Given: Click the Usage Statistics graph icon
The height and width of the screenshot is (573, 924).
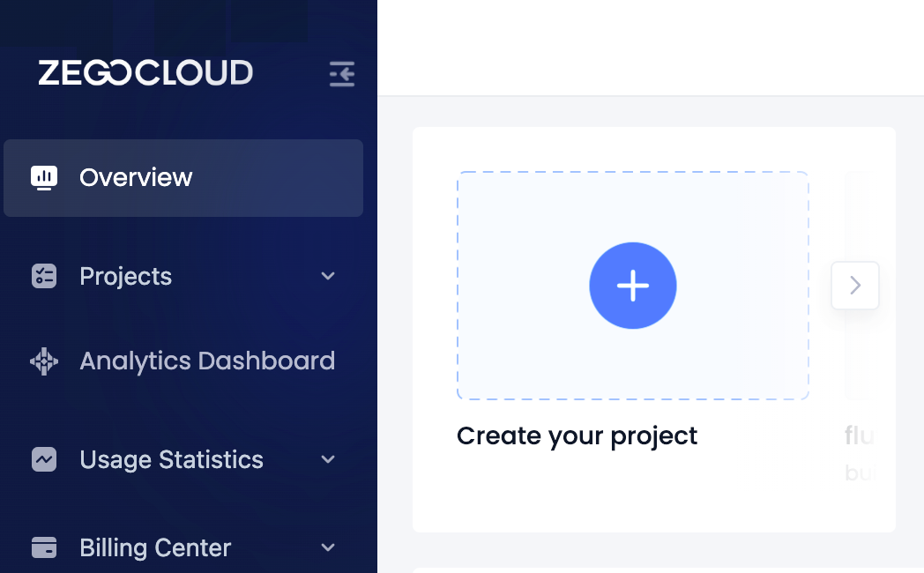Looking at the screenshot, I should [x=44, y=459].
